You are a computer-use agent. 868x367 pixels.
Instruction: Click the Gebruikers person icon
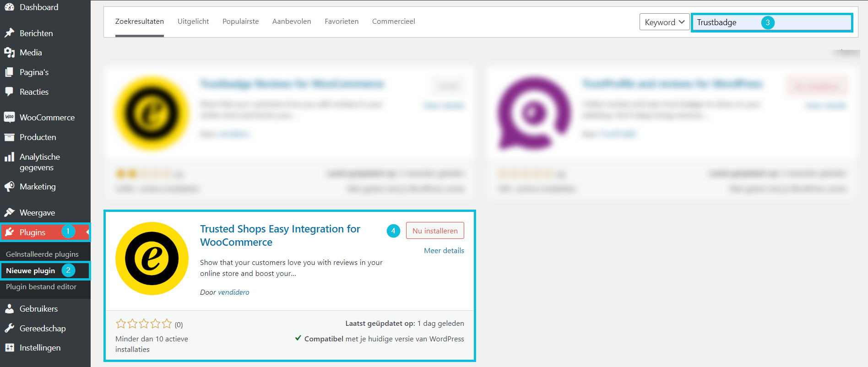9,309
